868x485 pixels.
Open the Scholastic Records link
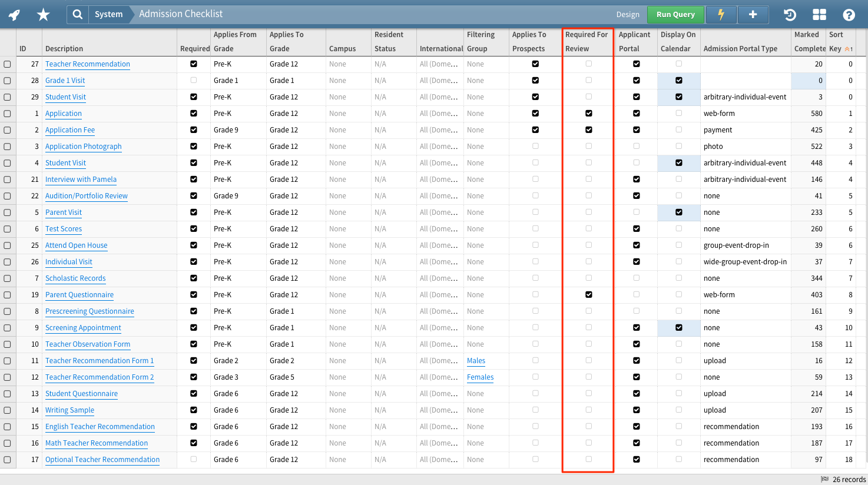75,278
